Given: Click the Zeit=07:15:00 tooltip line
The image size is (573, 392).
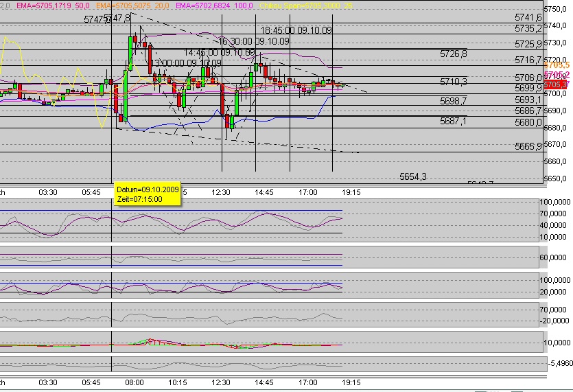Looking at the screenshot, I should coord(139,199).
